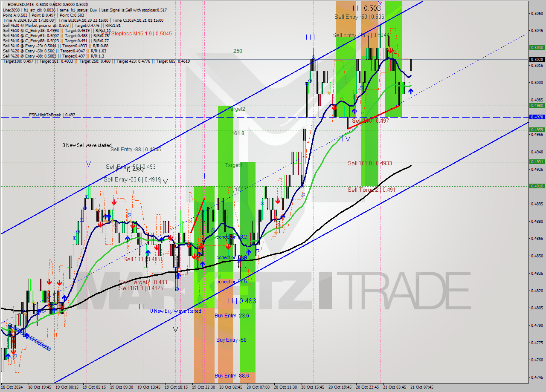Click the 0.4931 green price tag
The image size is (546, 392).
536,161
